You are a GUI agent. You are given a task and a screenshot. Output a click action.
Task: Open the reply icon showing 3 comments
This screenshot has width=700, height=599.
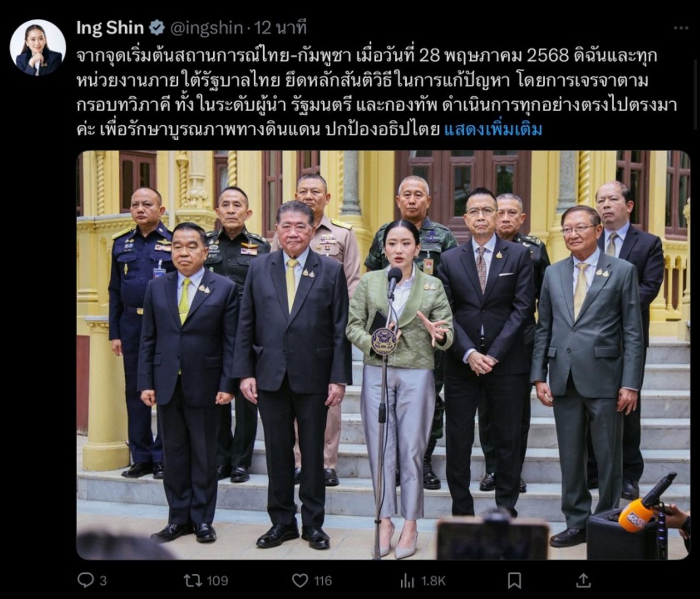pyautogui.click(x=85, y=580)
